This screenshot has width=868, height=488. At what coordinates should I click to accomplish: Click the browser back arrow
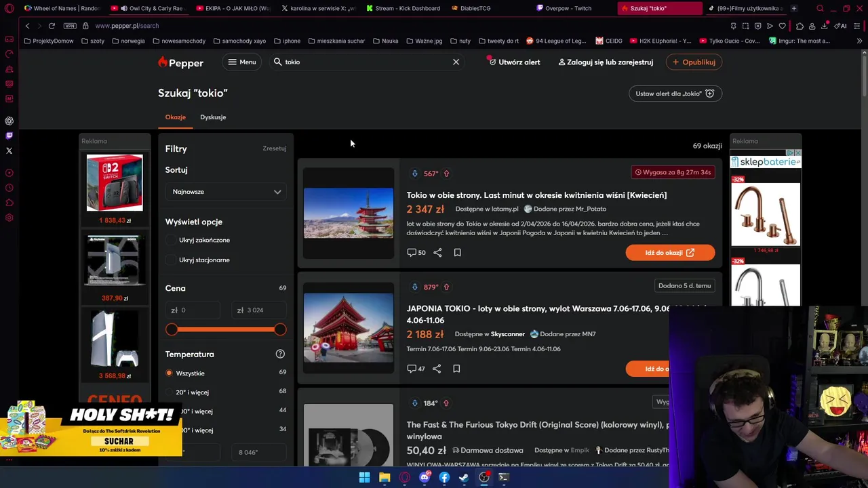point(27,26)
